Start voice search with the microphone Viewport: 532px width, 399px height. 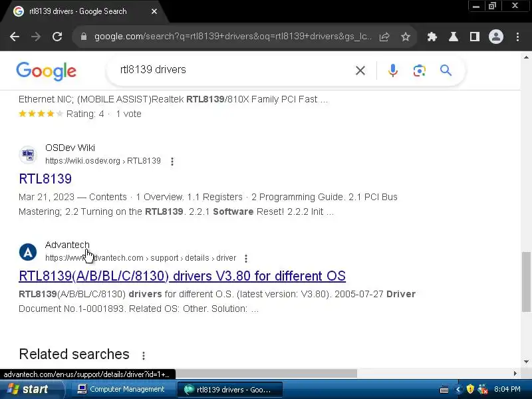point(393,70)
